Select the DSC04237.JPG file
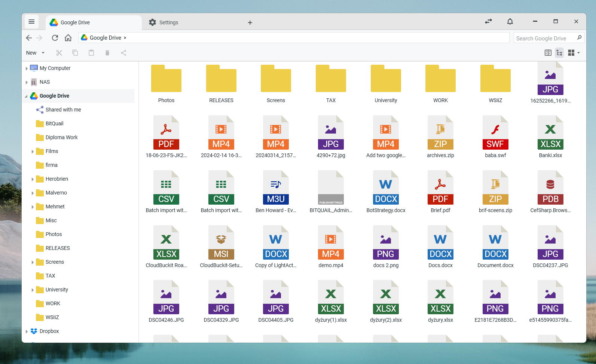Viewport: 596px width, 364px height. click(550, 247)
